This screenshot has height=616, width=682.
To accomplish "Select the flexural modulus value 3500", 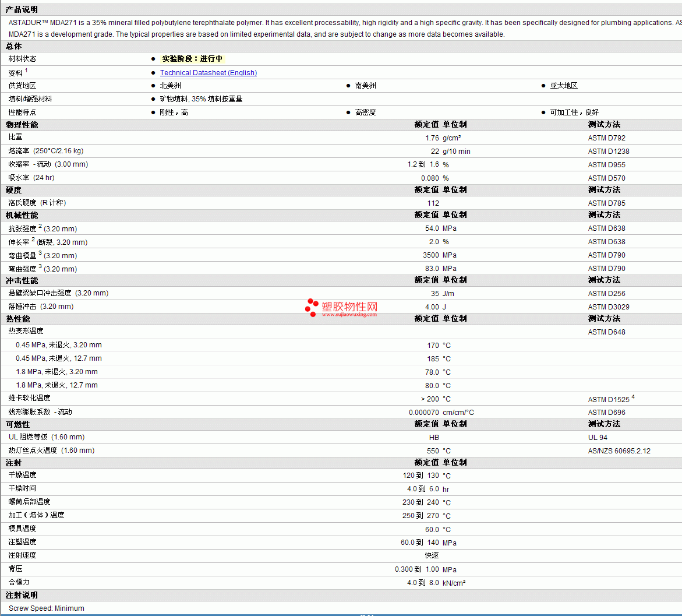I will click(x=431, y=255).
